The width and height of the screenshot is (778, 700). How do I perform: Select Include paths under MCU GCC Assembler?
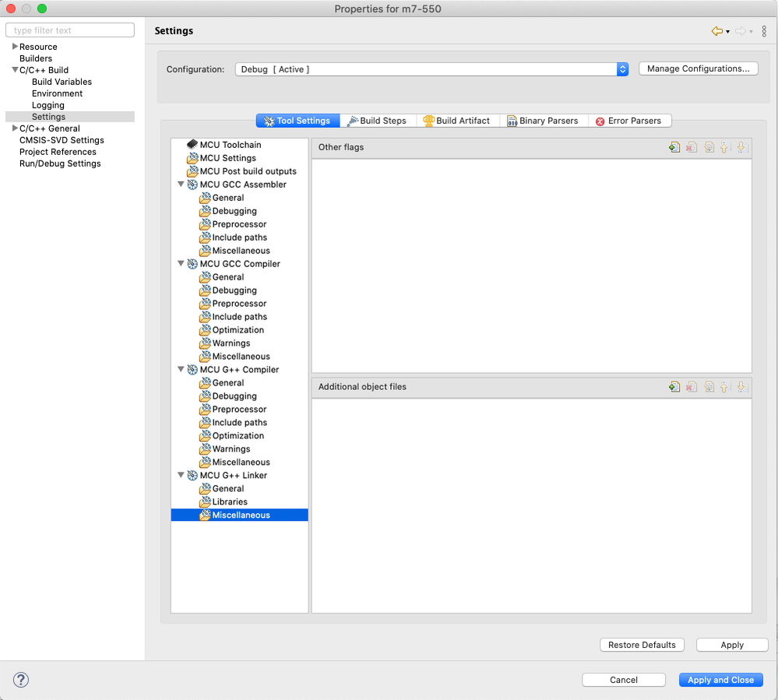240,237
